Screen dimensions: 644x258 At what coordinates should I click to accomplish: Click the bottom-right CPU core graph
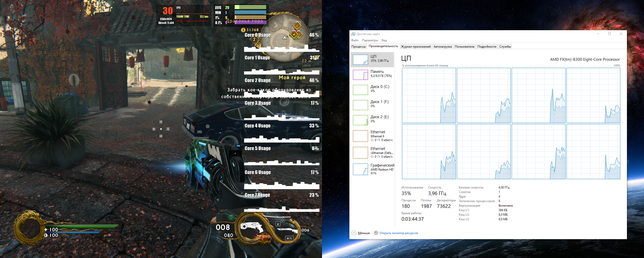[x=593, y=152]
